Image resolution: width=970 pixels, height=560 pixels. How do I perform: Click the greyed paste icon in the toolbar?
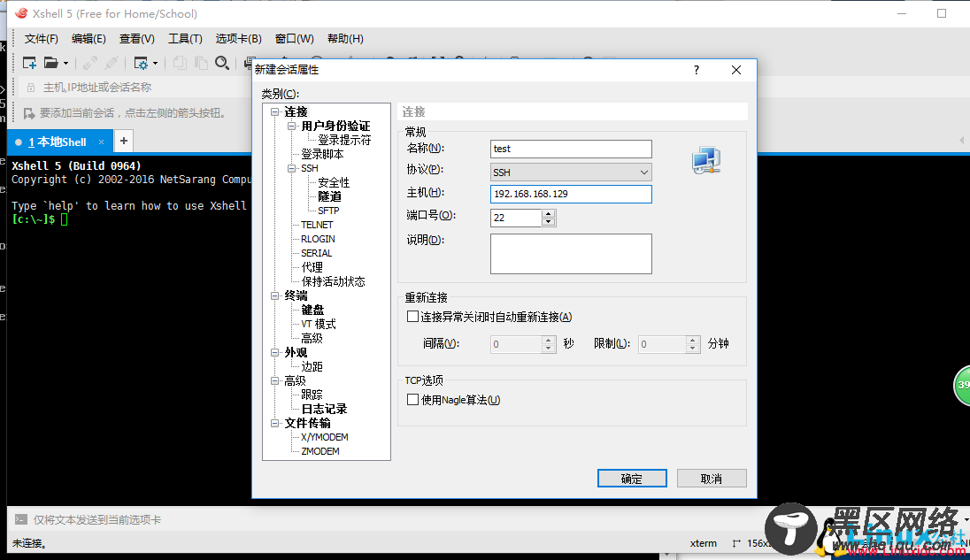point(201,63)
